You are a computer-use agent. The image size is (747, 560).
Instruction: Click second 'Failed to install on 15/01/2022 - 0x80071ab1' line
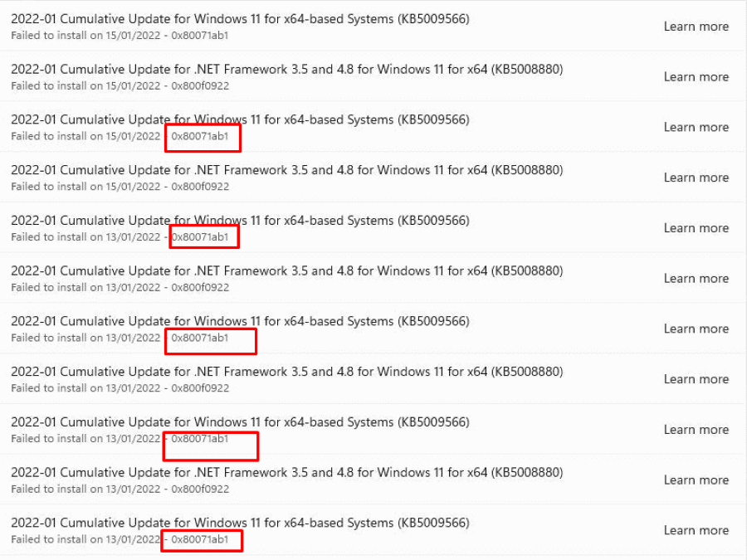[x=120, y=136]
